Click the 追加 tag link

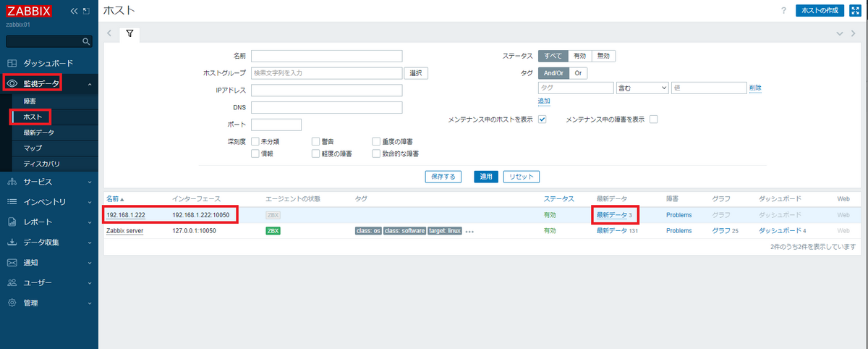click(544, 101)
